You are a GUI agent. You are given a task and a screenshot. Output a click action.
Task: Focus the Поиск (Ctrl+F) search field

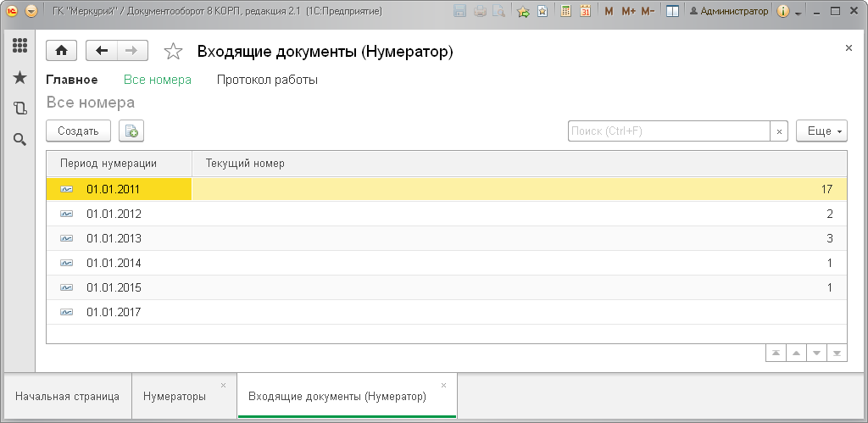[670, 131]
